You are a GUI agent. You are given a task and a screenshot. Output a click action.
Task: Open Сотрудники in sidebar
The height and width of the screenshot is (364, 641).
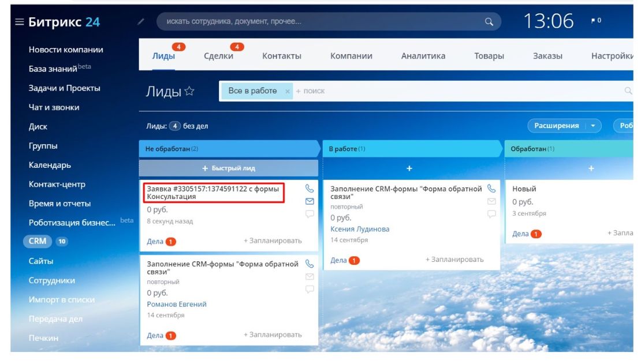pyautogui.click(x=52, y=280)
